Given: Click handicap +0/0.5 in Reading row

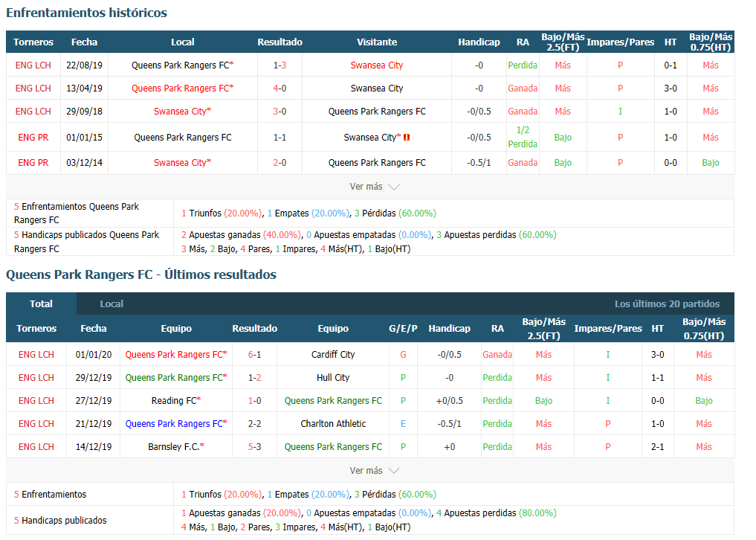Looking at the screenshot, I should point(449,401).
